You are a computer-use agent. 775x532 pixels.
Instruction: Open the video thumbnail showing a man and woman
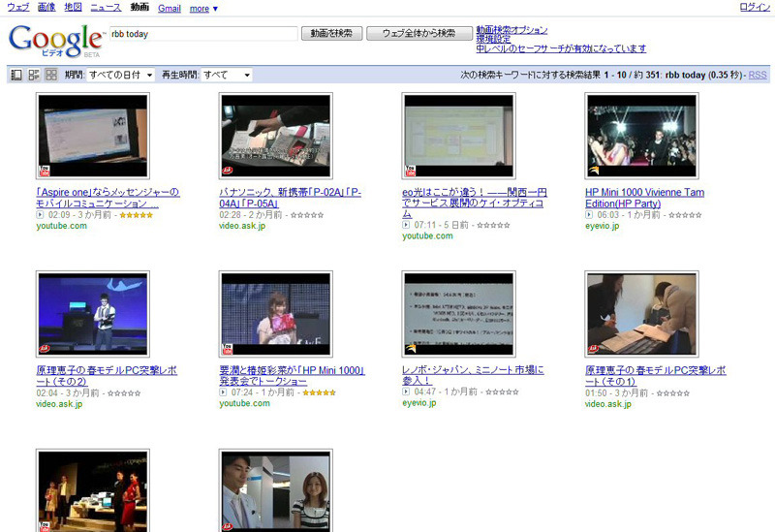tap(276, 490)
